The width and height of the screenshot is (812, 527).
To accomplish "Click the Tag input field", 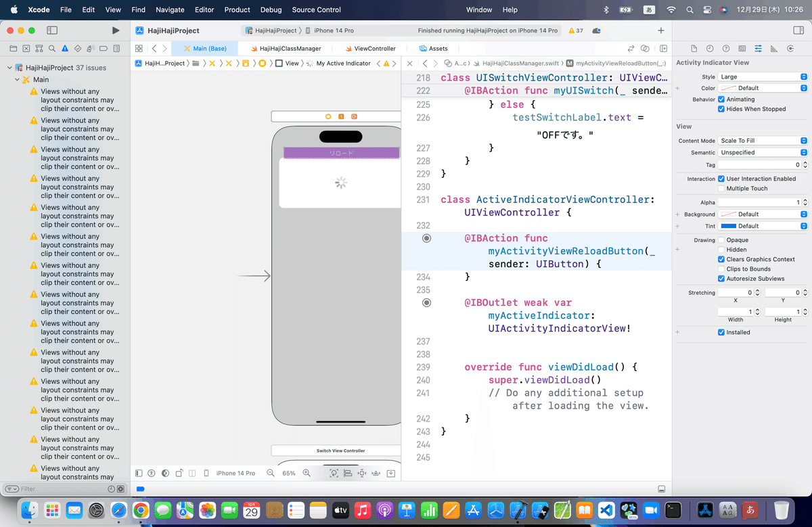I will pyautogui.click(x=760, y=164).
